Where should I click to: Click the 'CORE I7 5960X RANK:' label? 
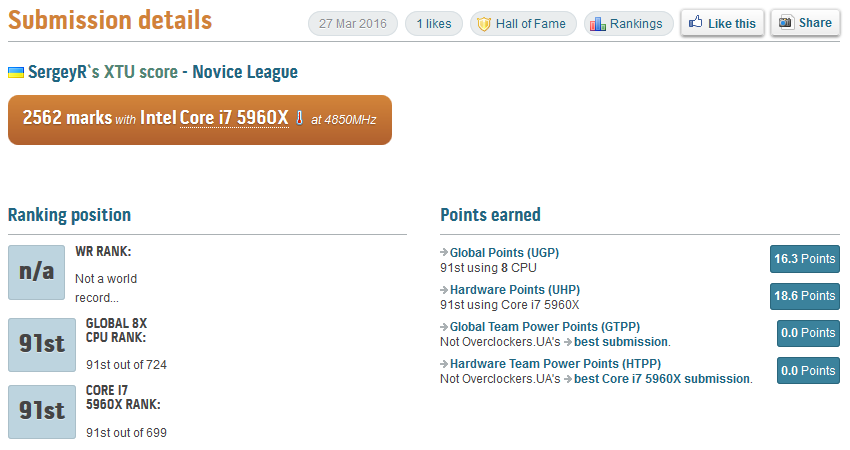123,397
